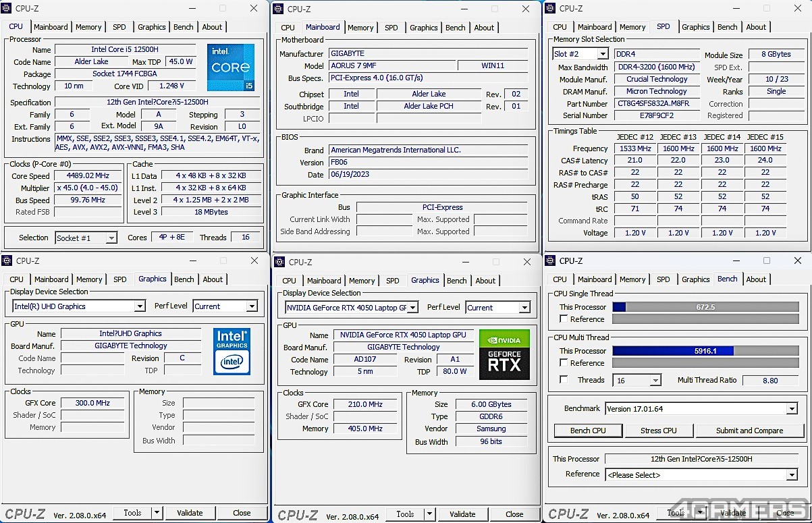Screen dimensions: 812x523
Task: Click the Tools button in the Intel UHD Graphics window
Action: click(132, 513)
